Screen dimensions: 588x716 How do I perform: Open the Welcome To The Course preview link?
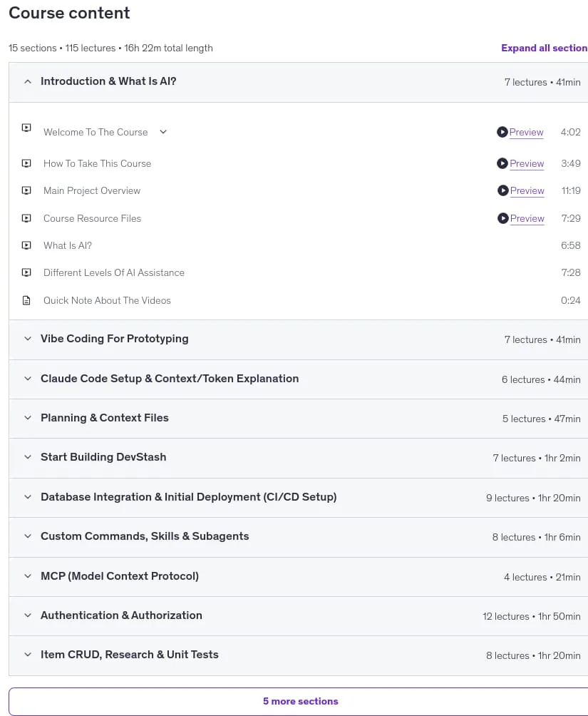tap(526, 132)
